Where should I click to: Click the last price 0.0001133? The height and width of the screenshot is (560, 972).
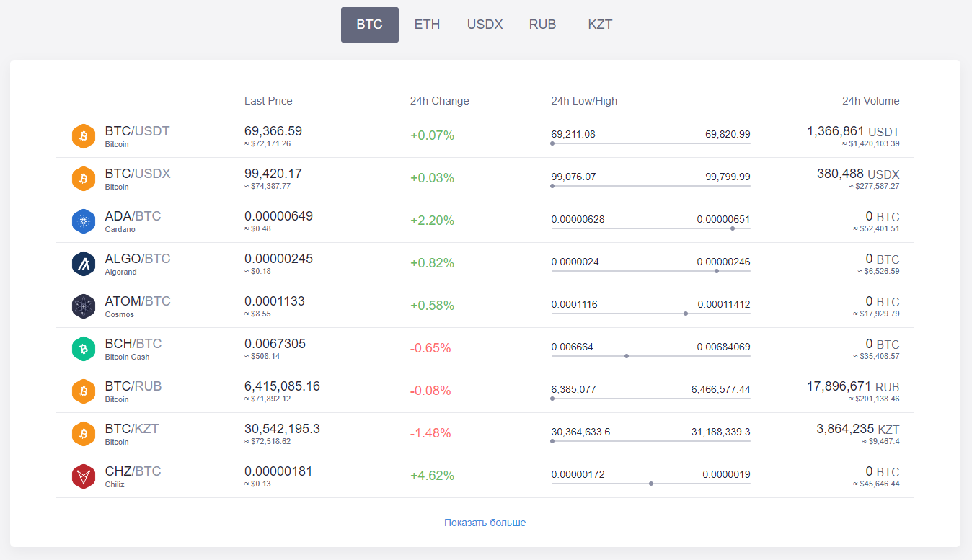(x=275, y=301)
